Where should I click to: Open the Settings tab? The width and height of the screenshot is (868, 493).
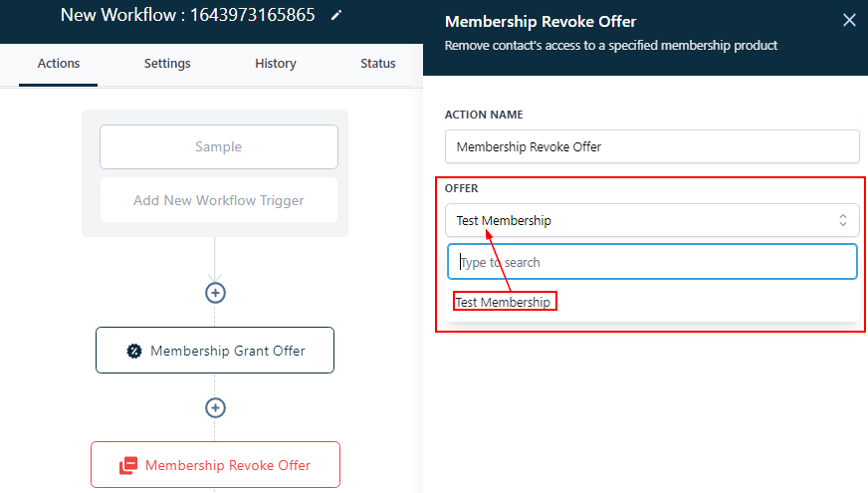(x=167, y=64)
